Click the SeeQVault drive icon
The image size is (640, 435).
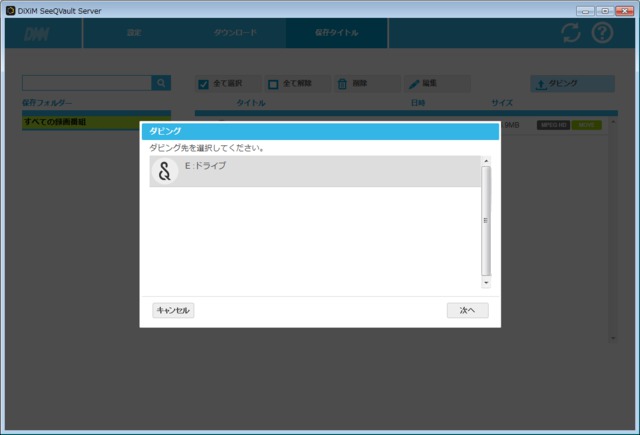[164, 171]
